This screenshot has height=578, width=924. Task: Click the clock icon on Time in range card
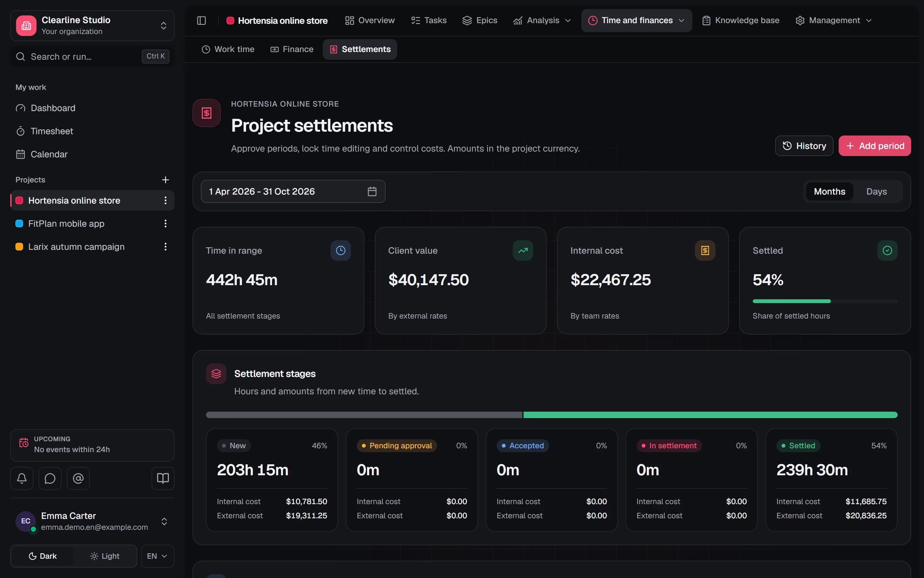341,250
